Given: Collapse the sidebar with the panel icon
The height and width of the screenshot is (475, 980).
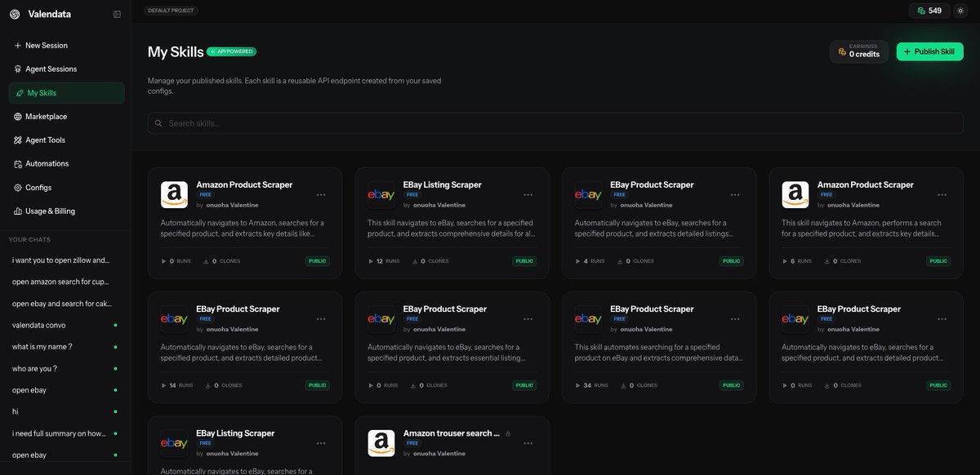Looking at the screenshot, I should pyautogui.click(x=118, y=14).
